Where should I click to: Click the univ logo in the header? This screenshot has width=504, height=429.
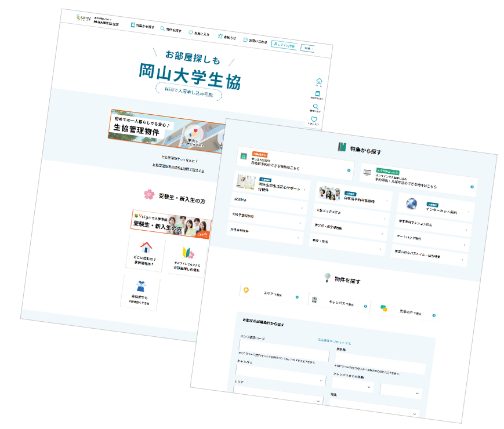point(84,18)
